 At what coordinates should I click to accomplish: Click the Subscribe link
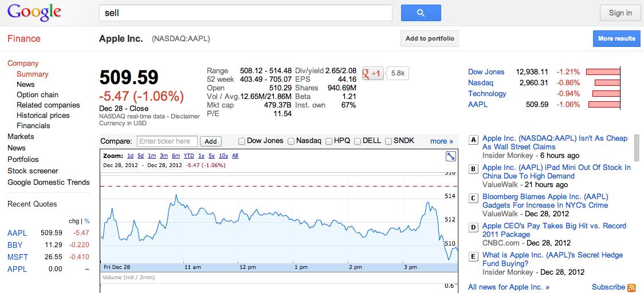tap(608, 287)
